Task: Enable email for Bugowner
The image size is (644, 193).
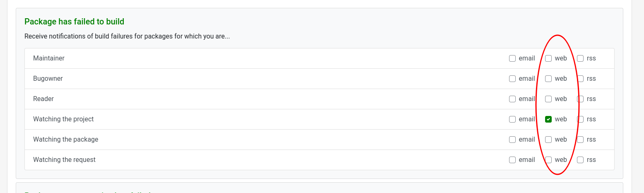Action: (512, 79)
